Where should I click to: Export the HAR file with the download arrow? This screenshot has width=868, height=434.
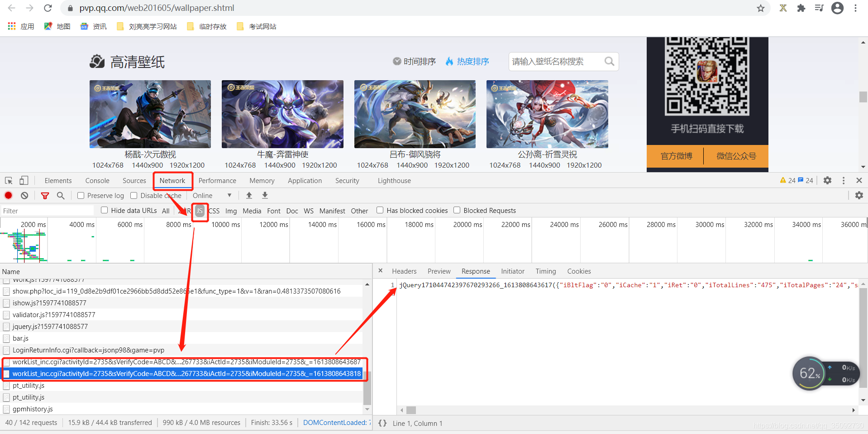[x=265, y=195]
